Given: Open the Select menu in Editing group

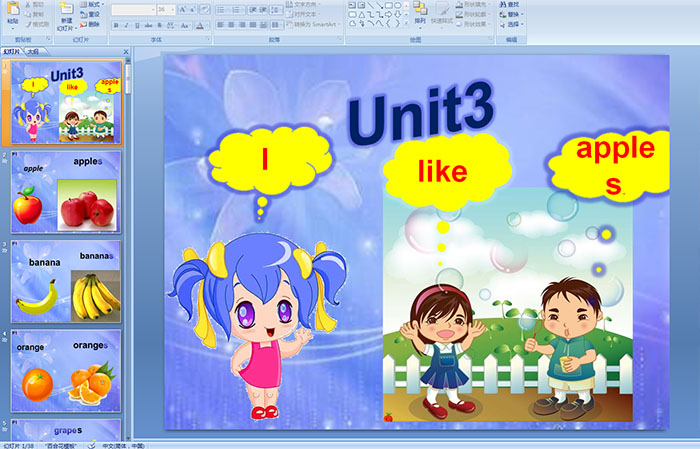Looking at the screenshot, I should pos(512,24).
